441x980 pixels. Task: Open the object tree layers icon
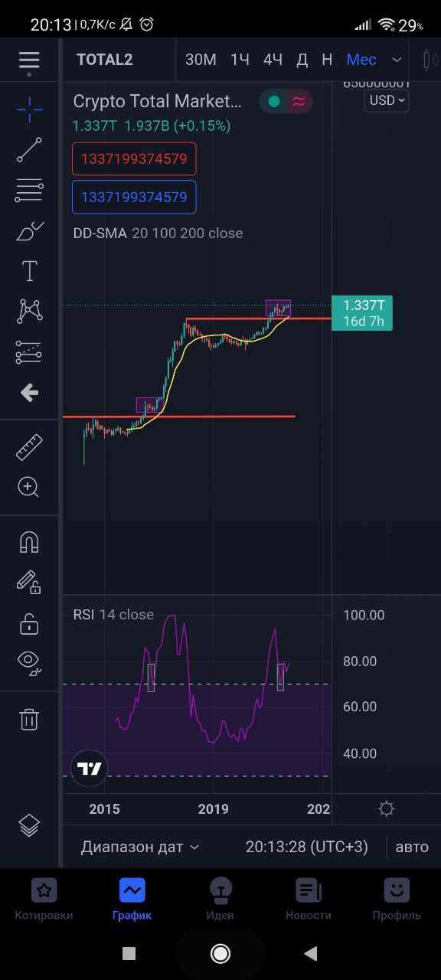(29, 825)
